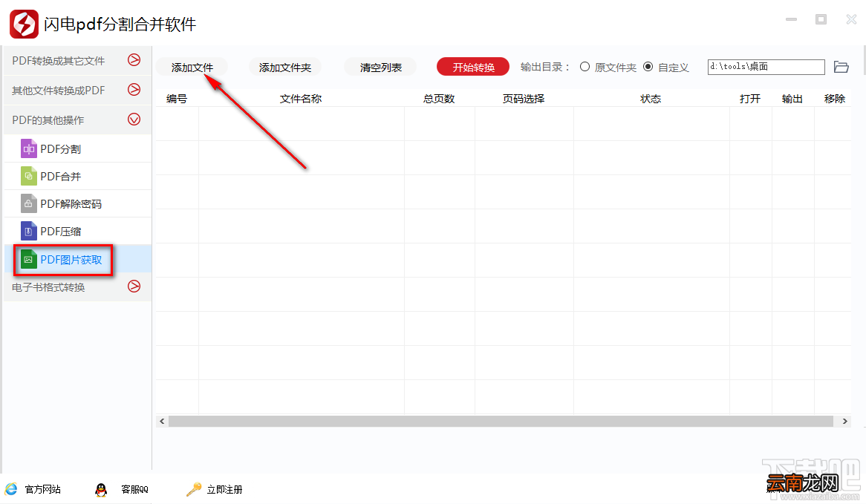
Task: Open the PDF分割 split tool
Action: click(77, 149)
